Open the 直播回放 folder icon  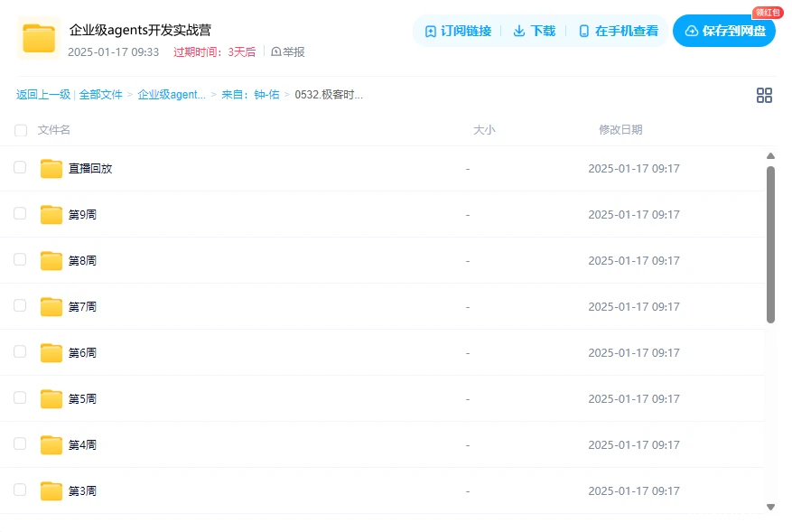tap(51, 169)
